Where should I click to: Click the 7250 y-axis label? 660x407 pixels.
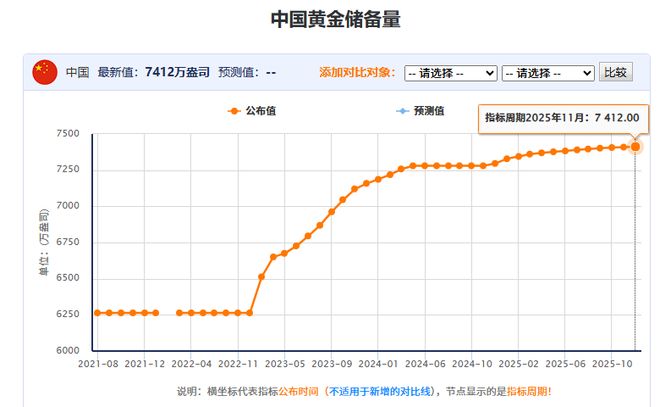click(x=68, y=169)
